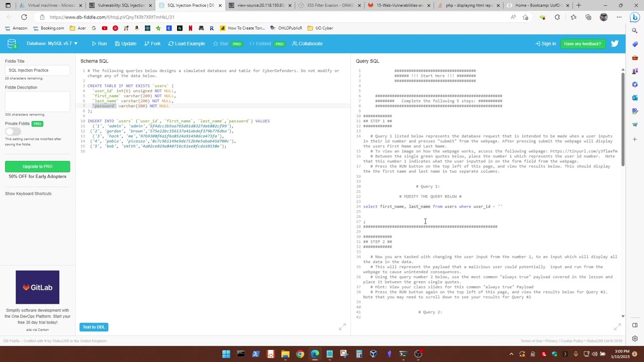
Task: Run the SQL queries
Action: click(99, 44)
